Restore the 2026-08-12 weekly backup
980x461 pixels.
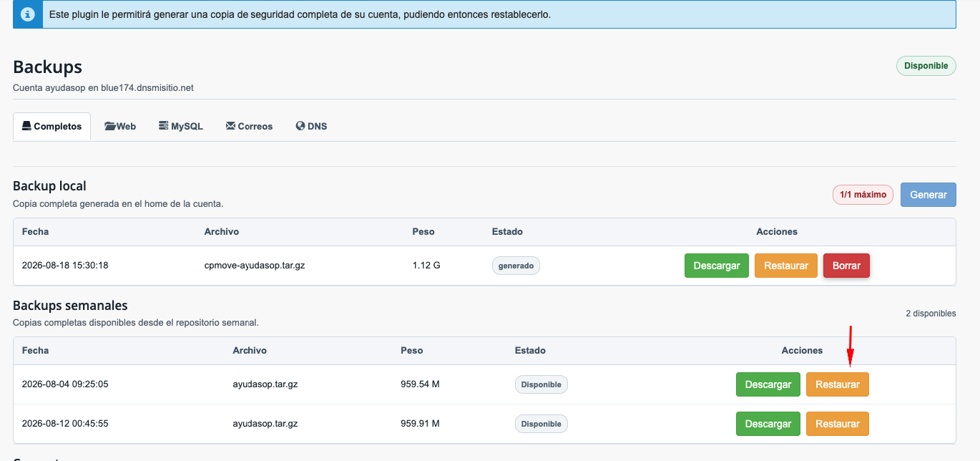tap(838, 424)
